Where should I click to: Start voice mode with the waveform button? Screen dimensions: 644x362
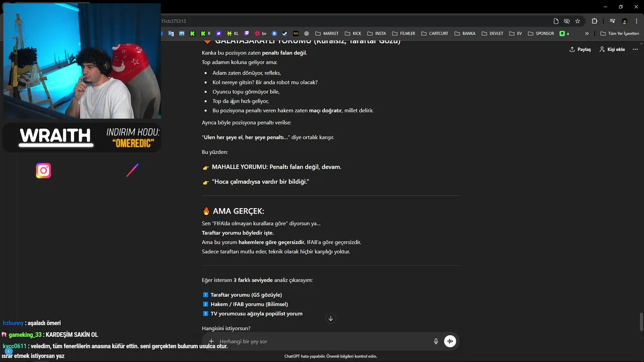click(450, 341)
